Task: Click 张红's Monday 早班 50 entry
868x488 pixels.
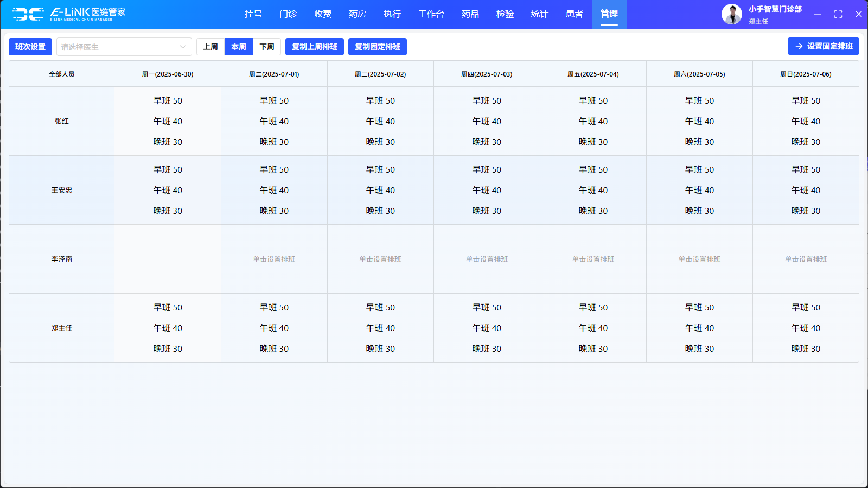Action: click(x=168, y=100)
